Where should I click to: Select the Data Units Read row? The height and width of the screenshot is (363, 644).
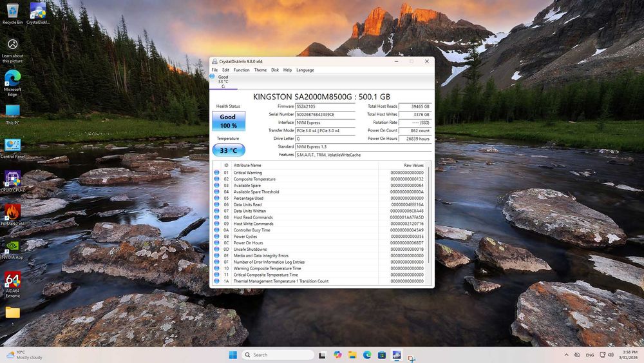click(x=320, y=205)
